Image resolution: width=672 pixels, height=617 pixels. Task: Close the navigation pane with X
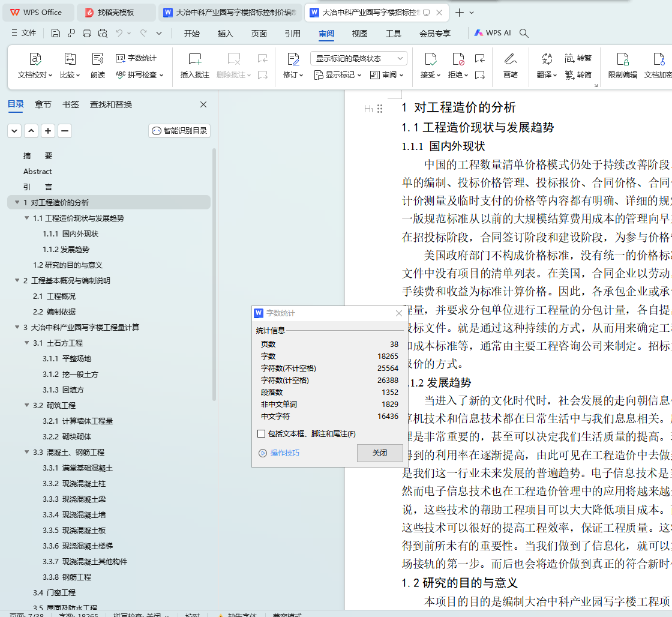tap(203, 104)
